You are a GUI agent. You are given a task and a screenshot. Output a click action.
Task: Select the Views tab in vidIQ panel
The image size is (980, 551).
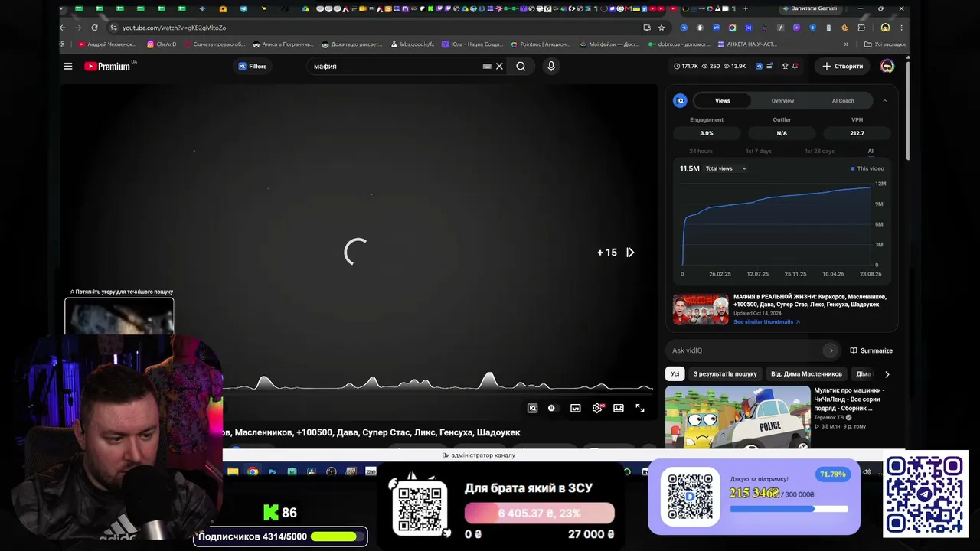[723, 101]
